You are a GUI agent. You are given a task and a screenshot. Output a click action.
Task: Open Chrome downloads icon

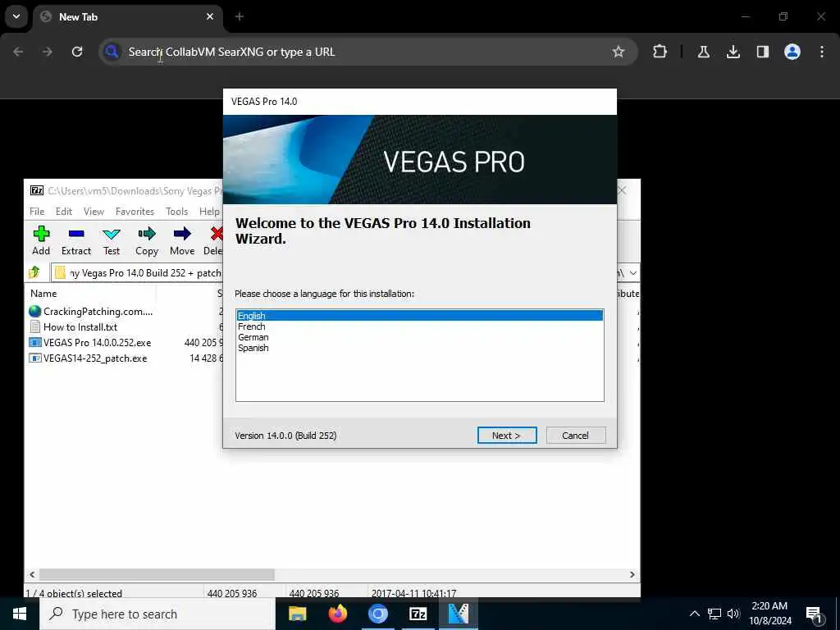[733, 52]
